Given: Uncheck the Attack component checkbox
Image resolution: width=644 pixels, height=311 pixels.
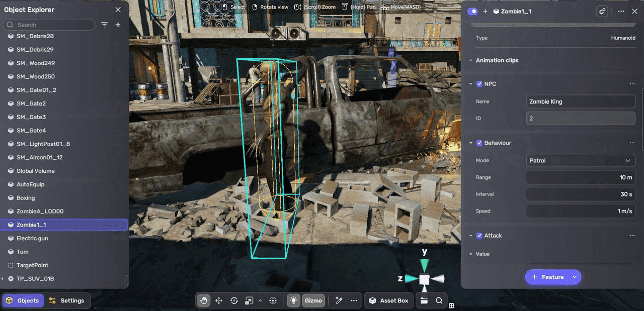Looking at the screenshot, I should (479, 235).
